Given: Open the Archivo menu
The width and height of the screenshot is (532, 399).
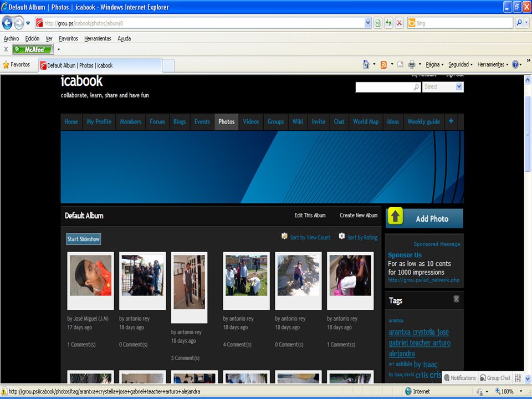Looking at the screenshot, I should pyautogui.click(x=11, y=39).
